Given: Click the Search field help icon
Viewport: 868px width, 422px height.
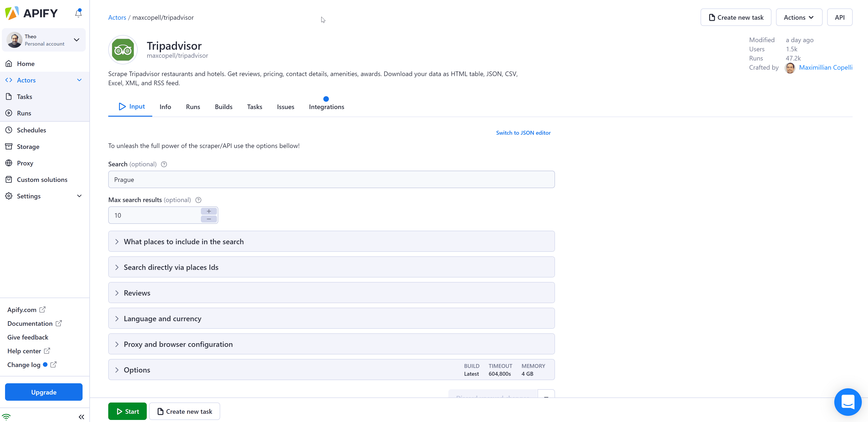Looking at the screenshot, I should 164,164.
